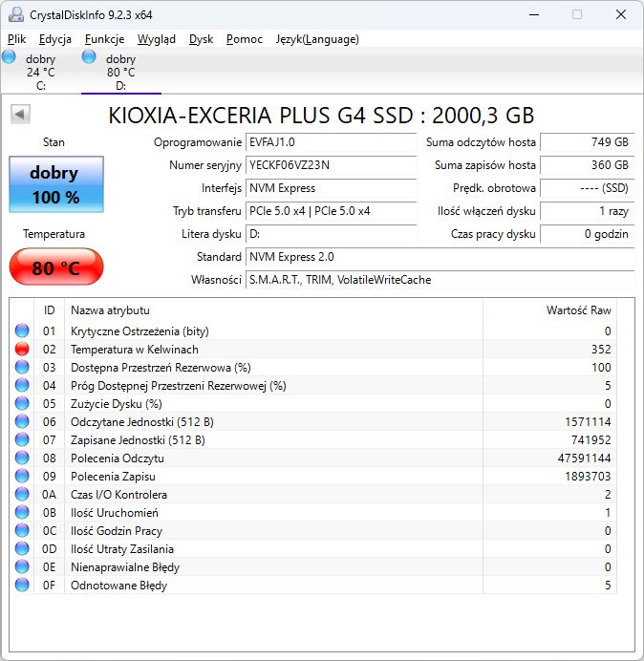Click the serial number field YECKF06VZ23N
Screen dimensions: 644x661
click(x=331, y=165)
